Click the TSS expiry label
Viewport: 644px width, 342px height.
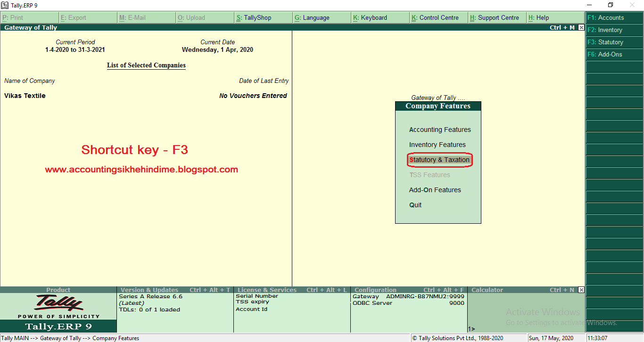point(252,302)
